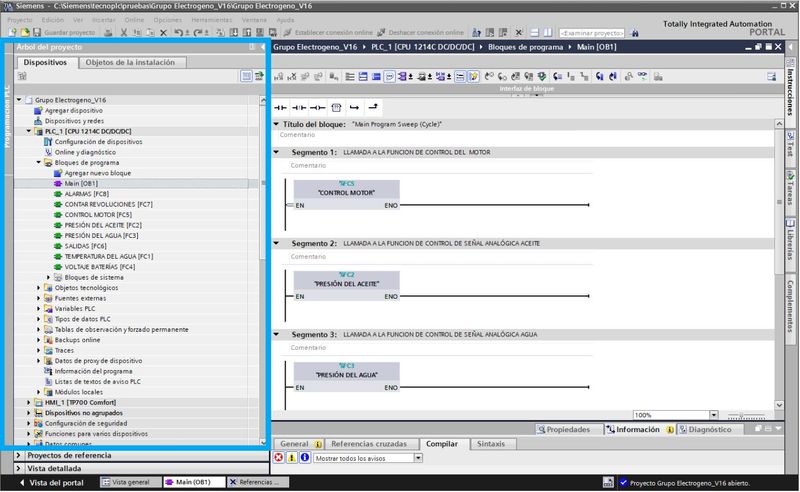Click the new project icon in toolbar
800x492 pixels.
point(12,32)
